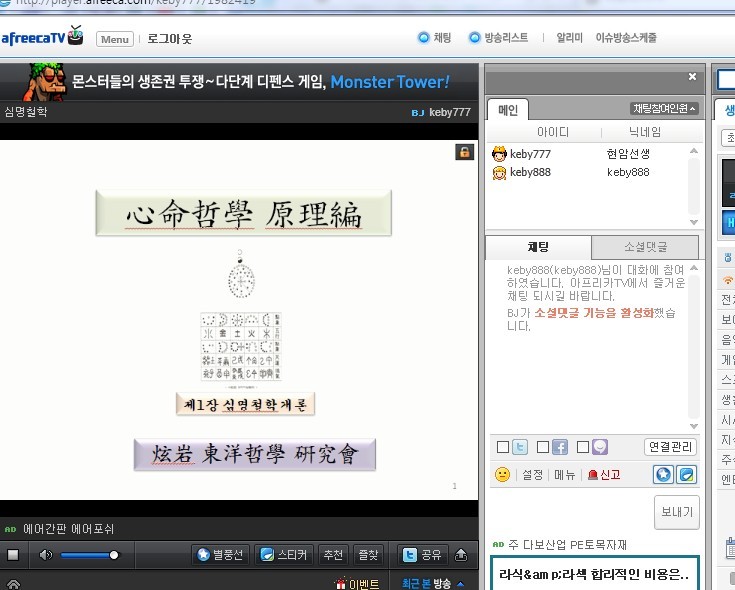The image size is (735, 590).
Task: Click the 아이디 column header
Action: coord(553,132)
